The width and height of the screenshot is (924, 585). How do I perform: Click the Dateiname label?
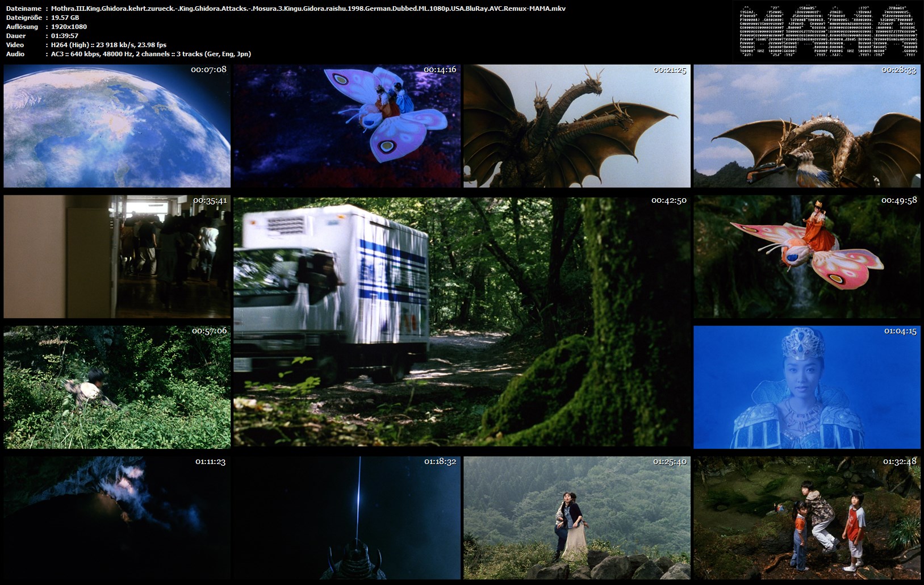[x=24, y=9]
